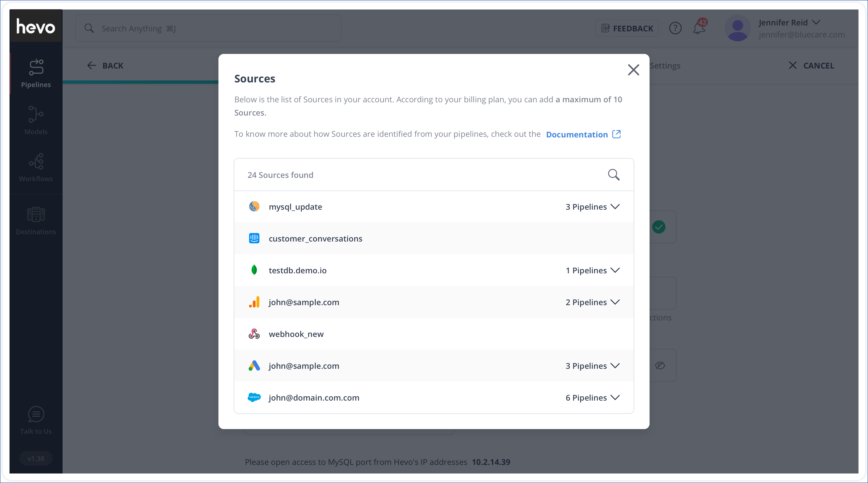Close the Sources dialog
Image resolution: width=868 pixels, height=483 pixels.
pos(633,70)
